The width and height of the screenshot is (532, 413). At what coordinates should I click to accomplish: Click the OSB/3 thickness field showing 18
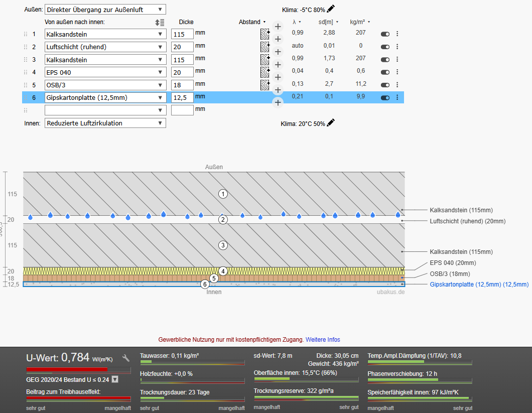click(182, 85)
